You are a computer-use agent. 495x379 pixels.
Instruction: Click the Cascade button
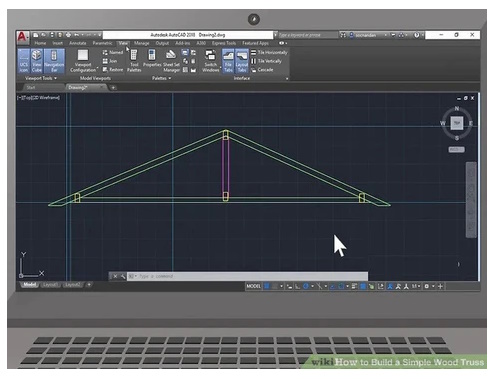click(x=262, y=70)
